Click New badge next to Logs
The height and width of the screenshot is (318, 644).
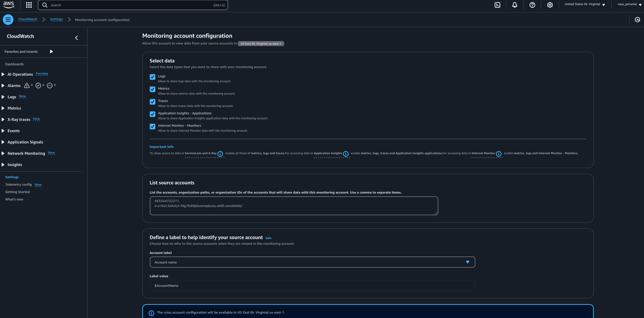click(22, 96)
